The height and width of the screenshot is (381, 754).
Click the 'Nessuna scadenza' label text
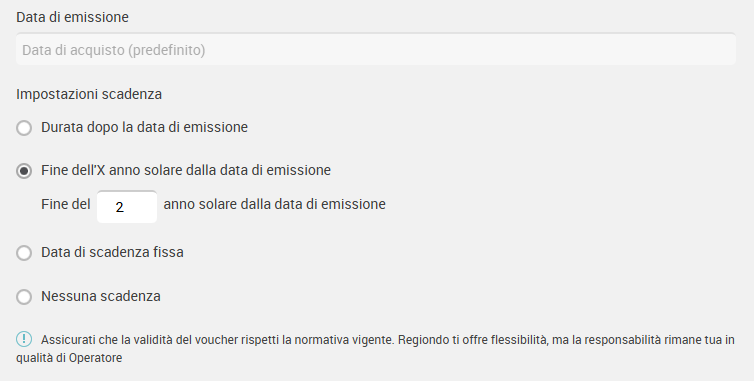(101, 296)
